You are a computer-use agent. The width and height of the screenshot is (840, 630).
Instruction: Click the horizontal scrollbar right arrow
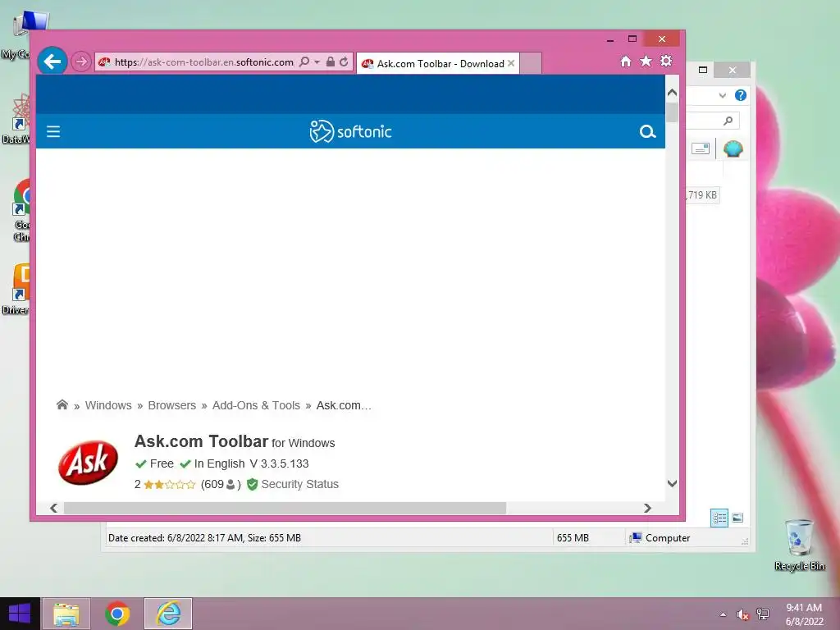point(647,508)
